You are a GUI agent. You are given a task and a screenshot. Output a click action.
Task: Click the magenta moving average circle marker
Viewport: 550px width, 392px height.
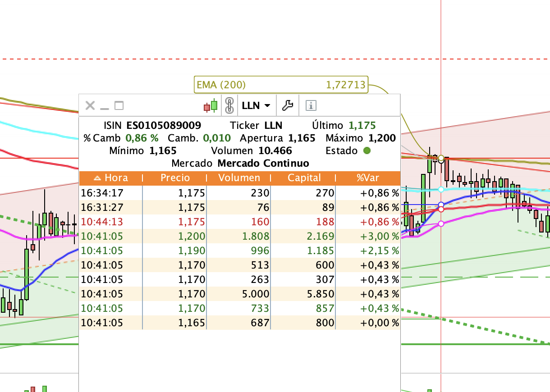pos(441,224)
